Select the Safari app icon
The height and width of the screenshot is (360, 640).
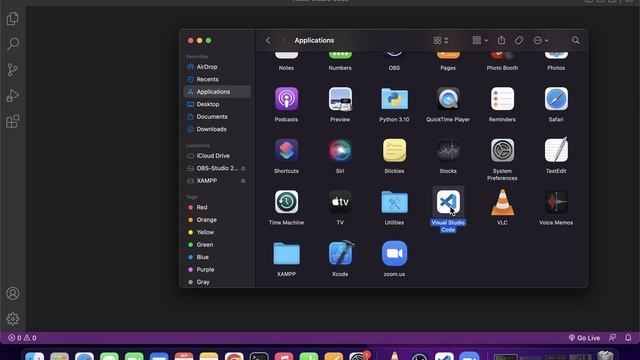click(x=556, y=99)
